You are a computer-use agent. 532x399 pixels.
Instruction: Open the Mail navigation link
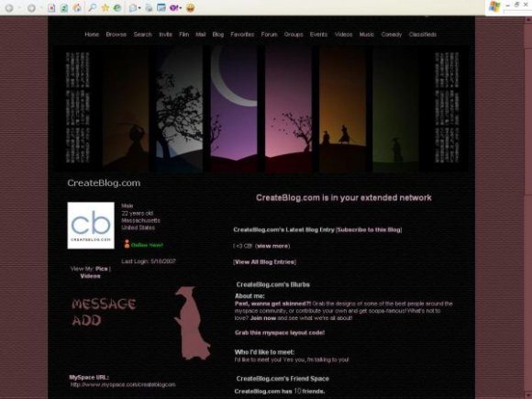[x=201, y=35]
